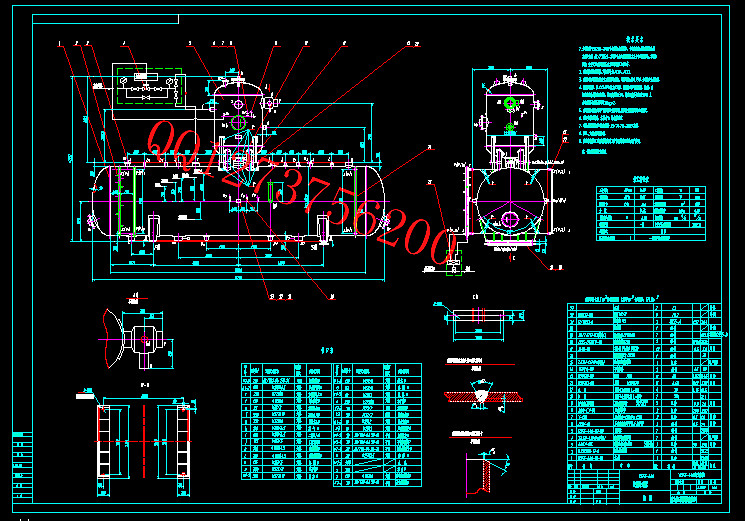Click the small design data table

click(x=651, y=213)
